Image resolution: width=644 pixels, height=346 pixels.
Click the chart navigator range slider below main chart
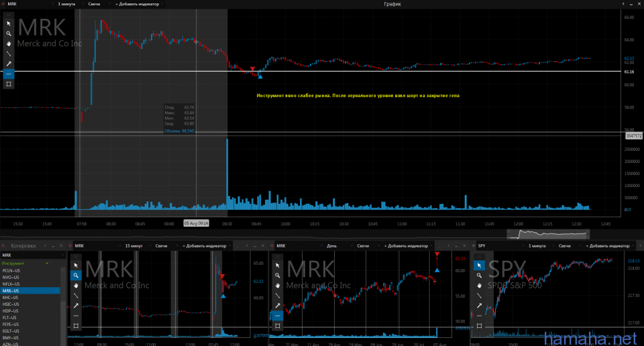pyautogui.click(x=548, y=235)
